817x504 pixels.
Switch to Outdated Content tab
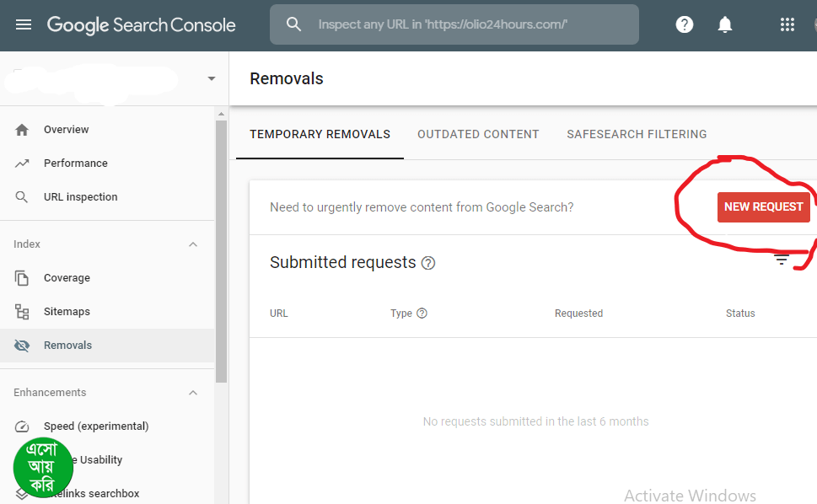478,134
